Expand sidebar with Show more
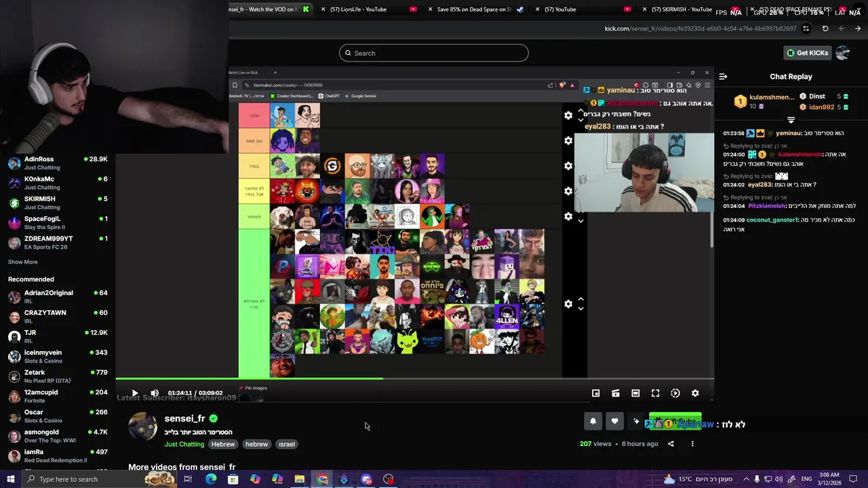The height and width of the screenshot is (488, 868). coord(23,262)
